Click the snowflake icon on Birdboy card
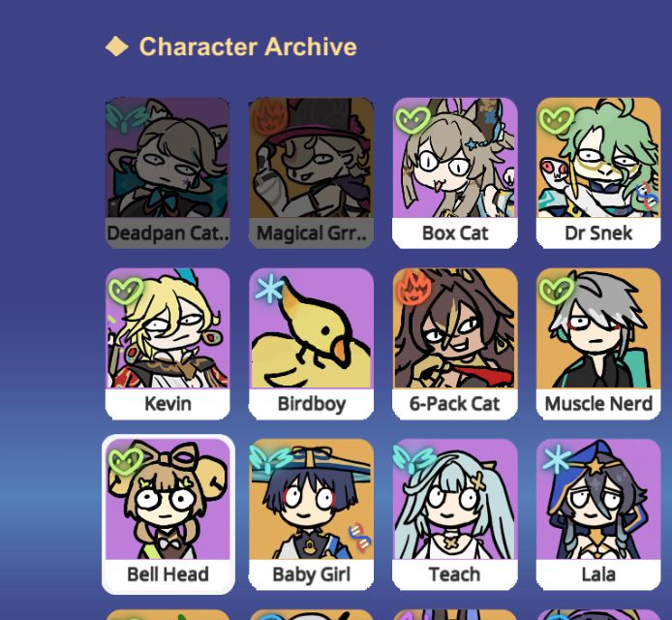Viewport: 672px width, 620px height. 269,289
